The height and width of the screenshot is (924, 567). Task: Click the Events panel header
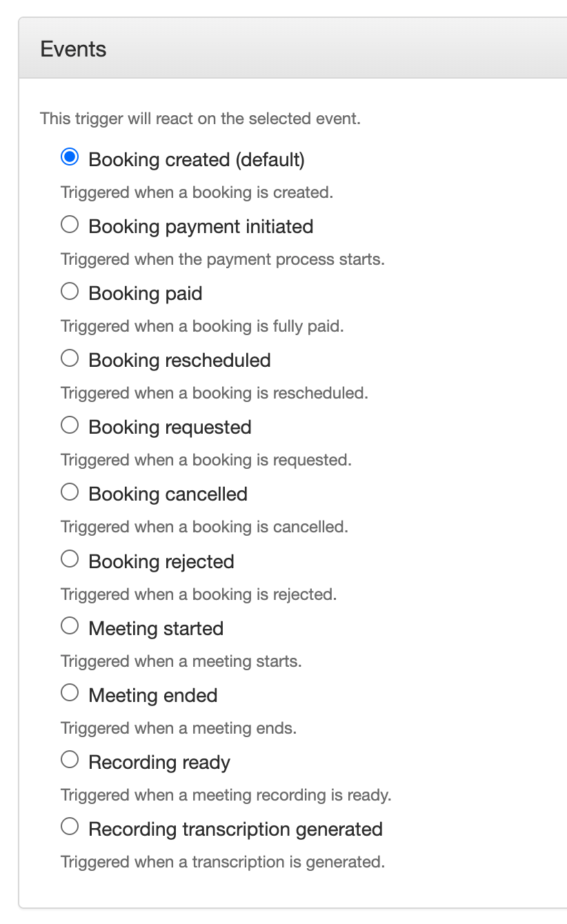pos(74,49)
